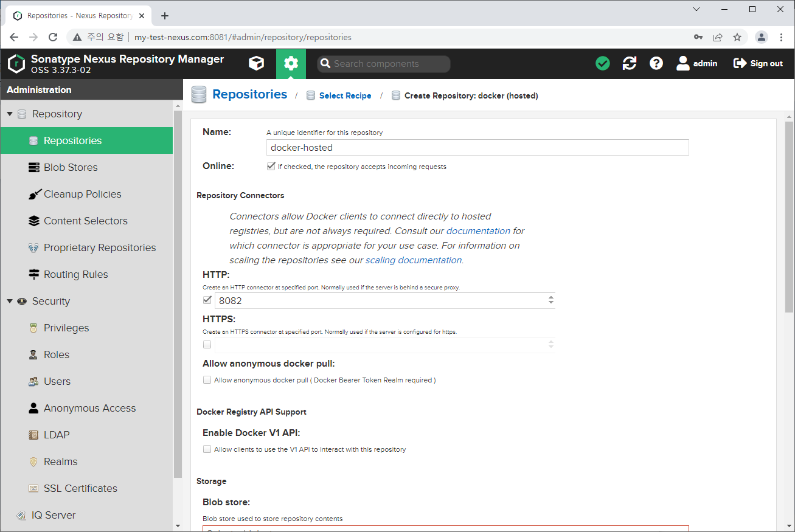
Task: Click the refresh icon in header
Action: 630,63
